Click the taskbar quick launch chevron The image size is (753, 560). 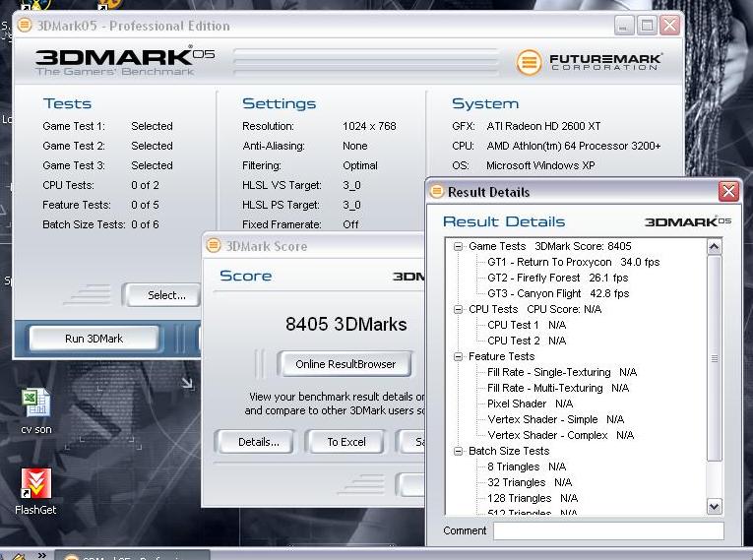(41, 556)
